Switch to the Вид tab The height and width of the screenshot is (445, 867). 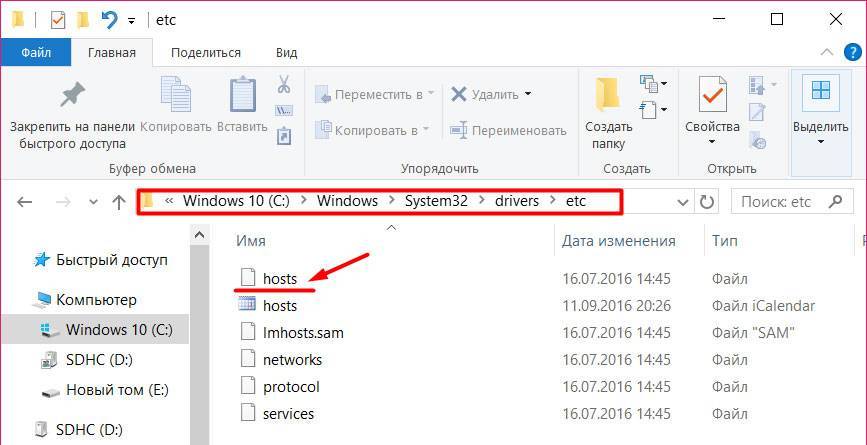pyautogui.click(x=286, y=53)
